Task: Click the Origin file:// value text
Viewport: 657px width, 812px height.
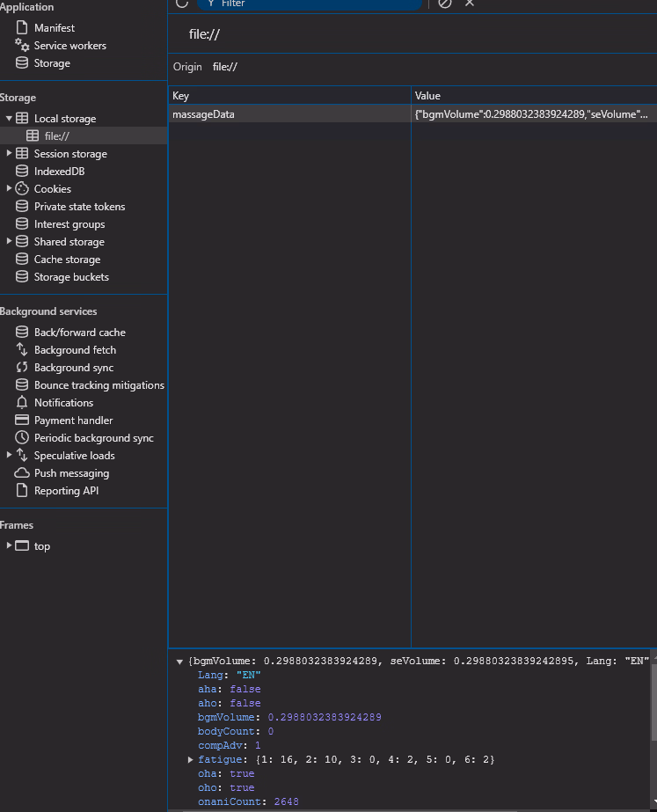Action: pos(224,67)
